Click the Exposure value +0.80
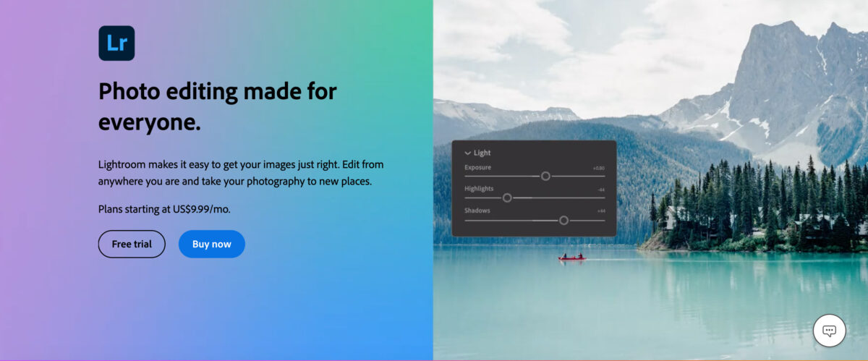Image resolution: width=868 pixels, height=361 pixels. pyautogui.click(x=598, y=168)
